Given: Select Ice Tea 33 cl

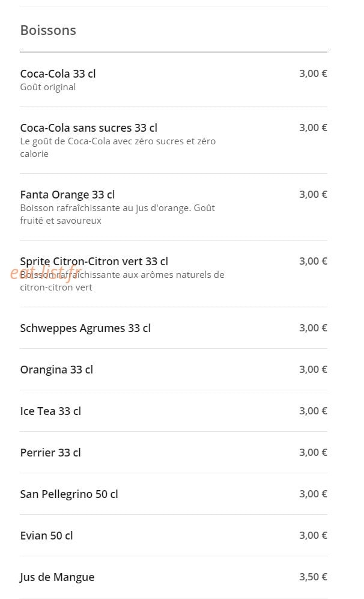Looking at the screenshot, I should 174,411.
